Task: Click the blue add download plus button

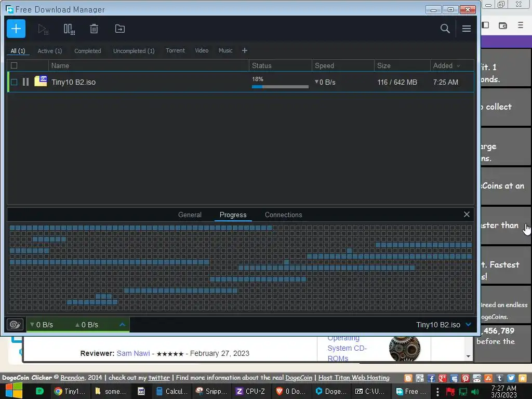Action: [x=16, y=29]
